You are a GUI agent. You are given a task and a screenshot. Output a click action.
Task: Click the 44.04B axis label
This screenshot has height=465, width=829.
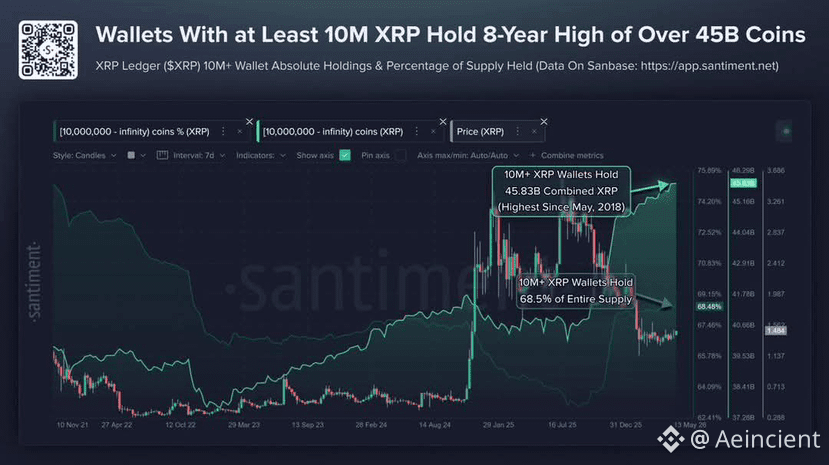(x=743, y=232)
